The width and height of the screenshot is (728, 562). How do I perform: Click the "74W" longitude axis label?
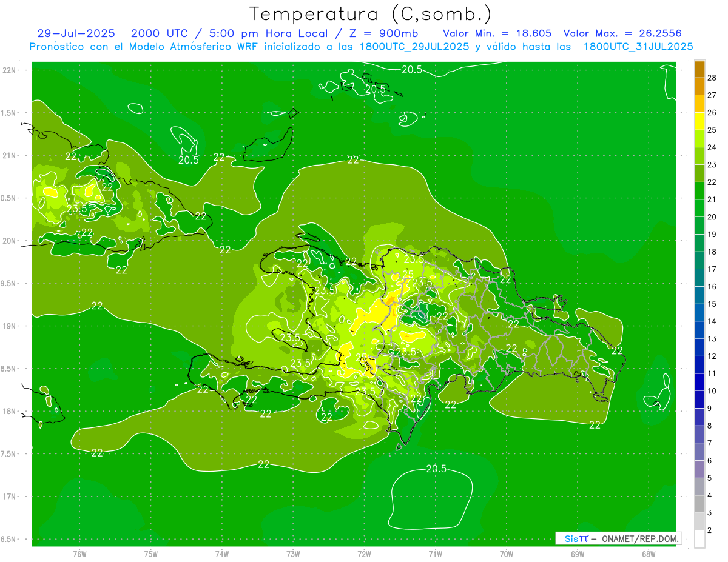coord(222,554)
